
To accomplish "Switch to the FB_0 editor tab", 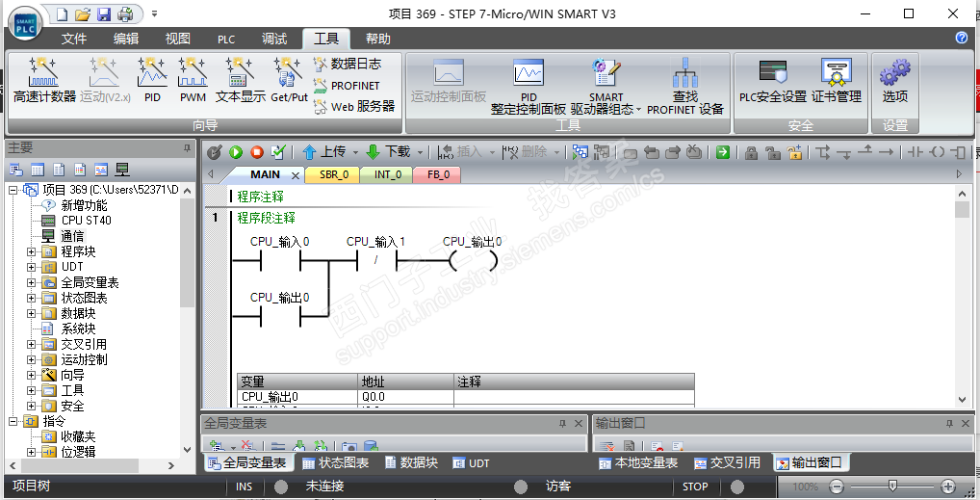I will click(438, 174).
